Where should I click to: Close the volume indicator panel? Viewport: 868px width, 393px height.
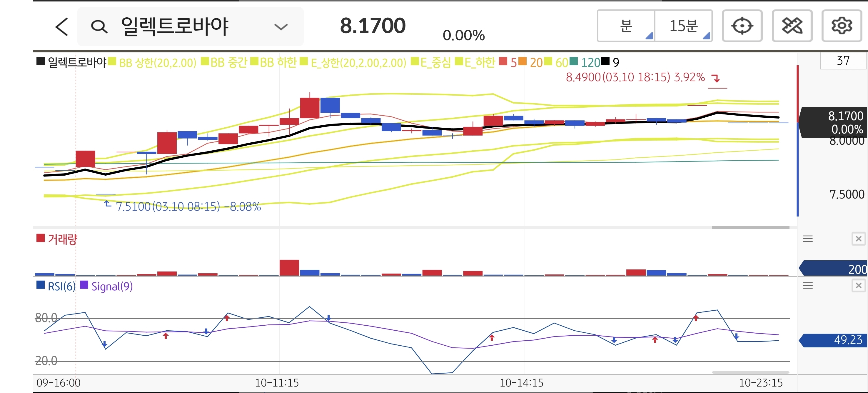tap(858, 239)
